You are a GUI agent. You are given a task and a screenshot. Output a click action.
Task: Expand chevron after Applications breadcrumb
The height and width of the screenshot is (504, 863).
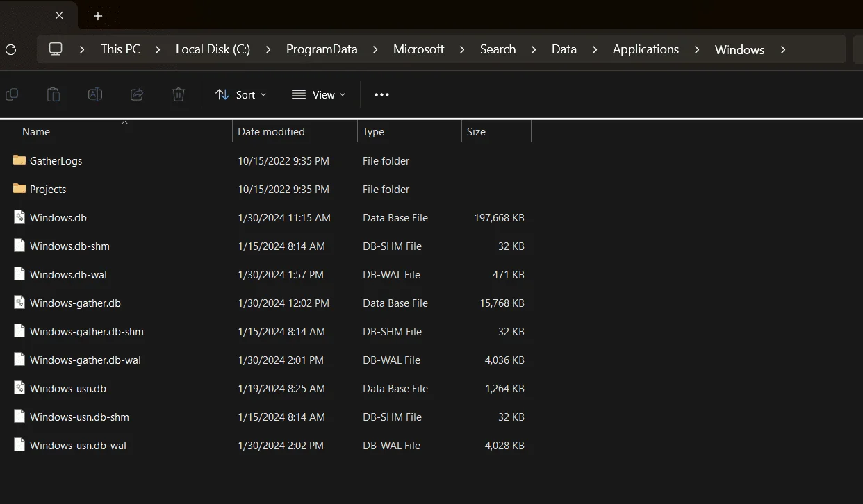(697, 49)
